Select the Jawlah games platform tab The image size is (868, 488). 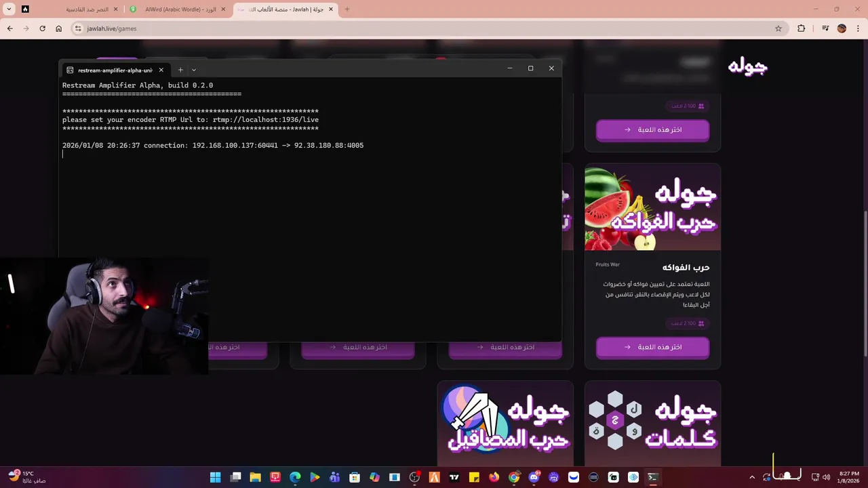(285, 9)
